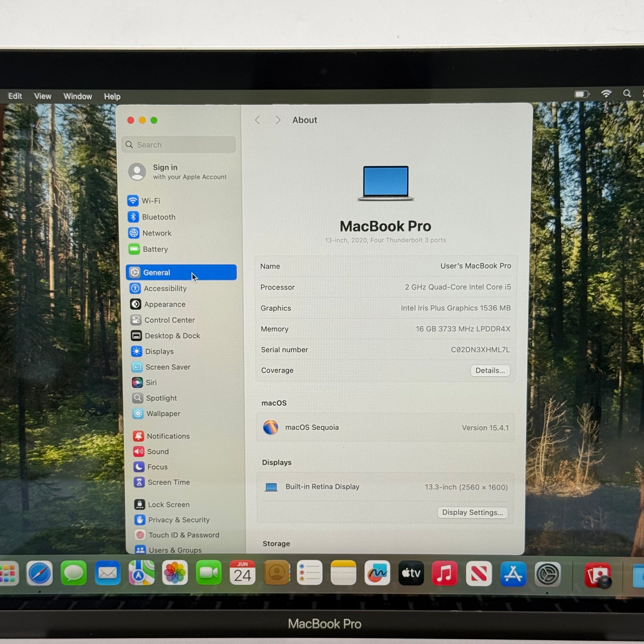This screenshot has height=644, width=644.
Task: Select Control Center in sidebar
Action: click(163, 320)
